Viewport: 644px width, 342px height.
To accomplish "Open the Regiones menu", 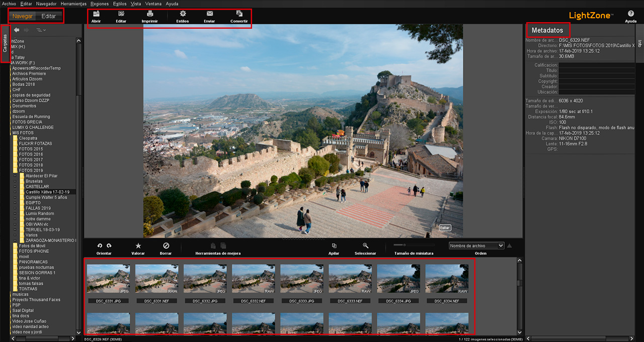I will click(x=99, y=4).
